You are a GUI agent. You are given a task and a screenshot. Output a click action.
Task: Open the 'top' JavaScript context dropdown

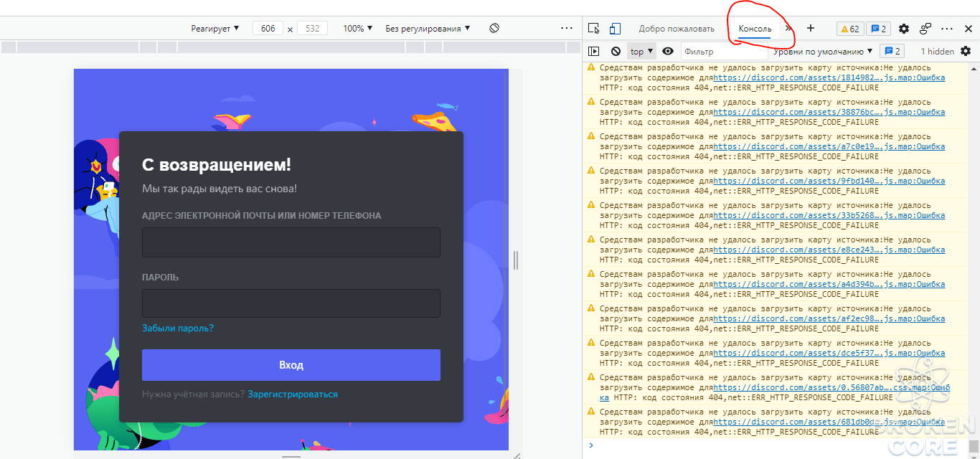click(x=642, y=51)
